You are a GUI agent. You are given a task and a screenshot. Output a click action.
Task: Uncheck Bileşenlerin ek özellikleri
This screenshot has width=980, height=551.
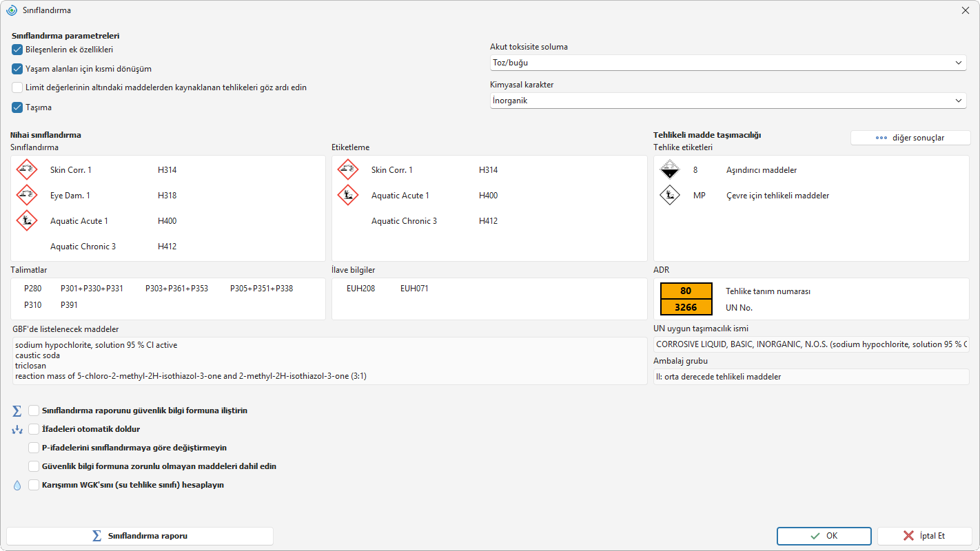point(17,50)
